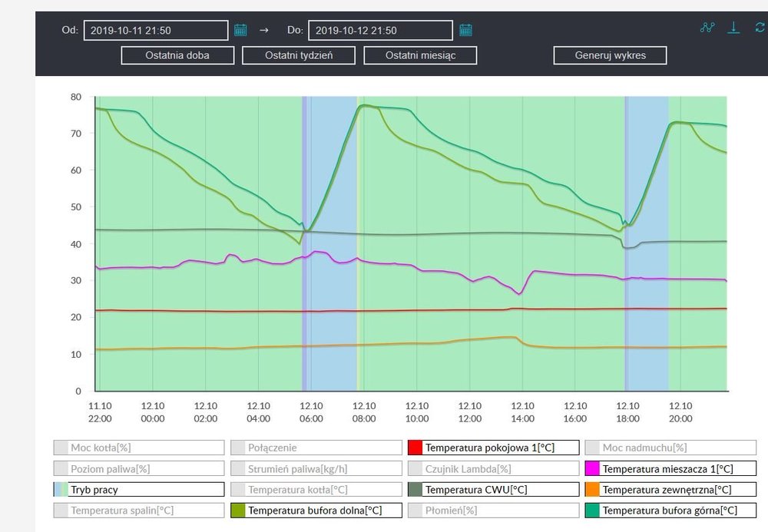Open the calendar picker for end date
This screenshot has width=768, height=532.
[x=465, y=30]
